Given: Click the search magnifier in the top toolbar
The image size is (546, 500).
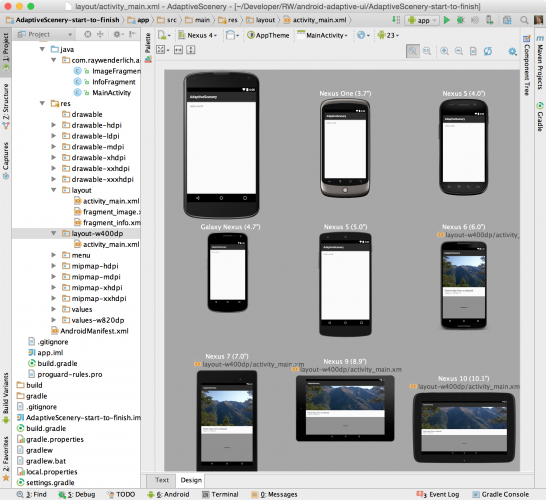Looking at the screenshot, I should pos(524,20).
